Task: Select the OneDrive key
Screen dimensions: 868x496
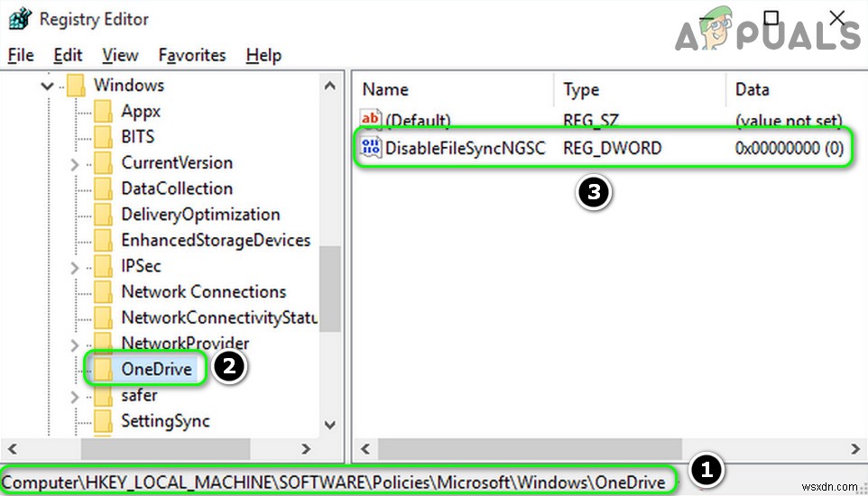Action: [x=157, y=369]
